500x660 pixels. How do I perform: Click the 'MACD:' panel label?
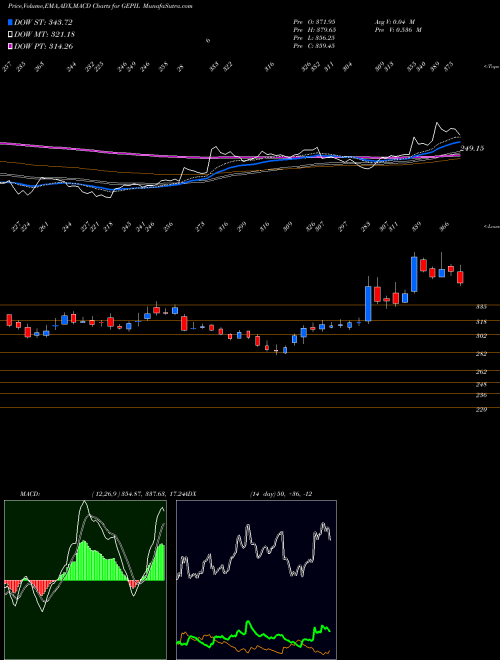(x=30, y=494)
